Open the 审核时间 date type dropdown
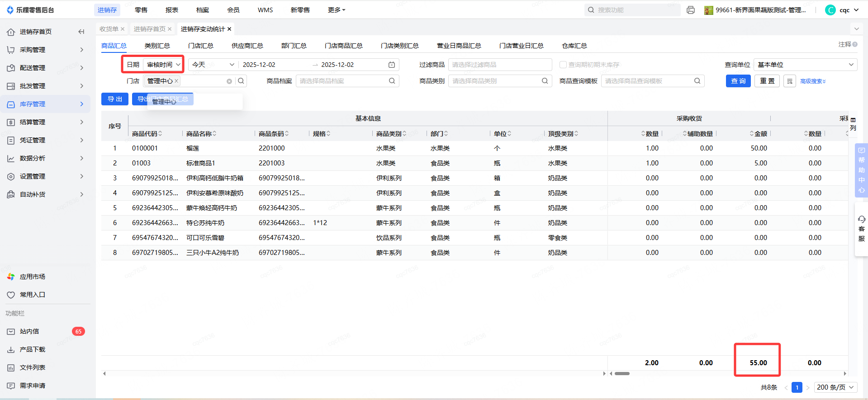Viewport: 868px width, 400px height. click(164, 65)
